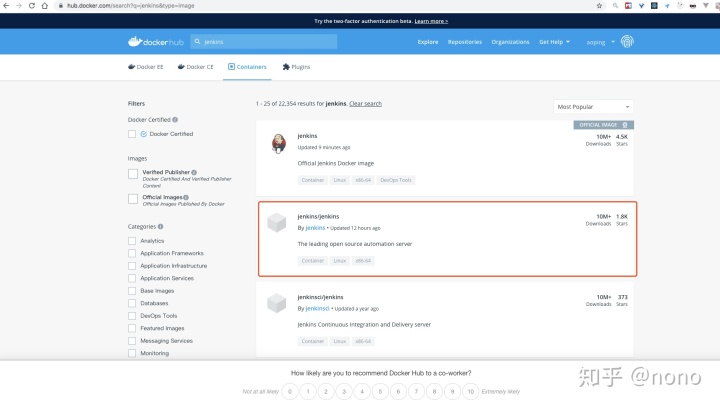Switch to the Docker EE tab
The width and height of the screenshot is (720, 406).
coord(146,67)
